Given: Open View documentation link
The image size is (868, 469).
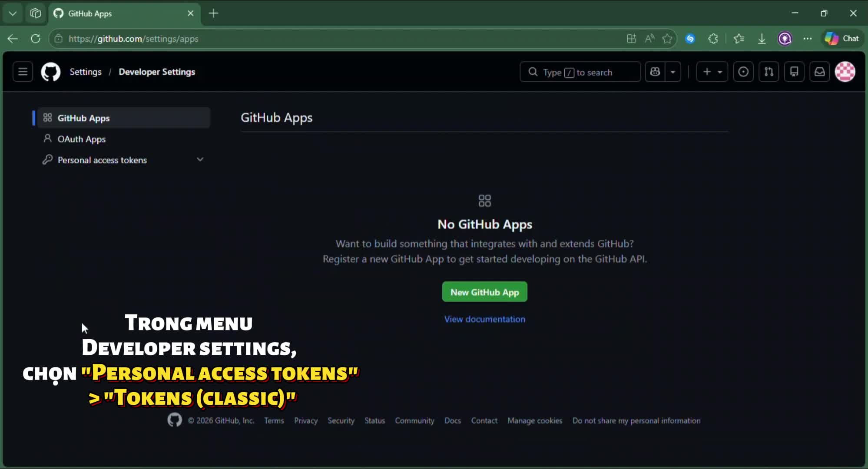Looking at the screenshot, I should [x=484, y=319].
